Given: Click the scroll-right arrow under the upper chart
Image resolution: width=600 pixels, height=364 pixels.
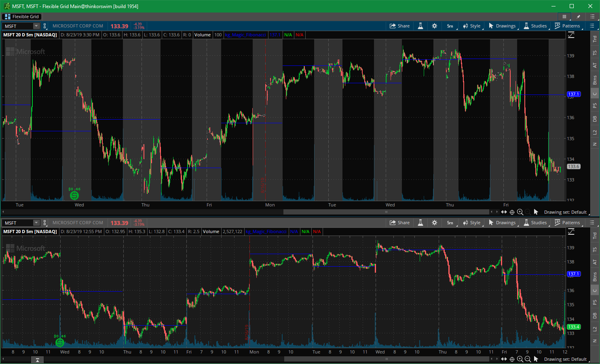Looking at the screenshot, I should tap(497, 212).
